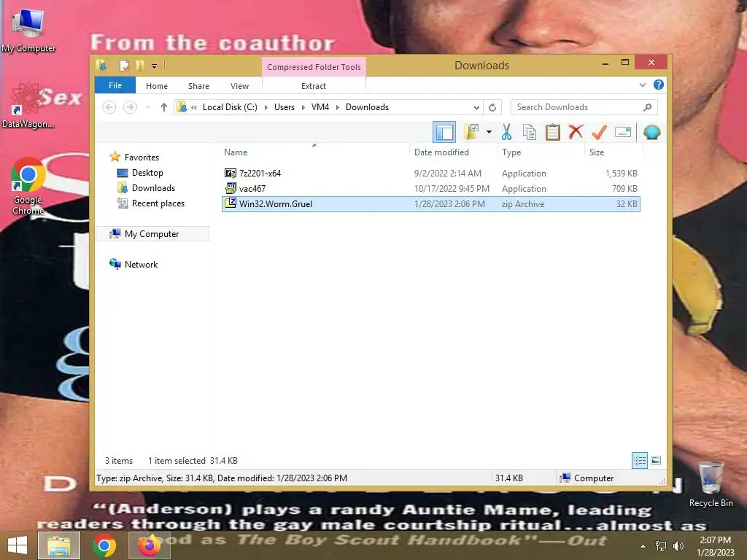747x560 pixels.
Task: Click the Compressed Folder Tools contextual tab
Action: tap(314, 67)
